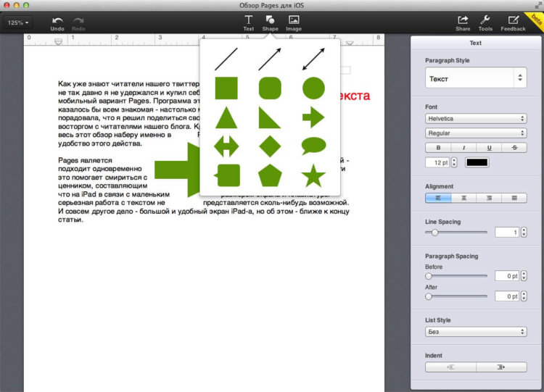This screenshot has height=392, width=544.
Task: Send Feedback from the toolbar
Action: tap(513, 23)
